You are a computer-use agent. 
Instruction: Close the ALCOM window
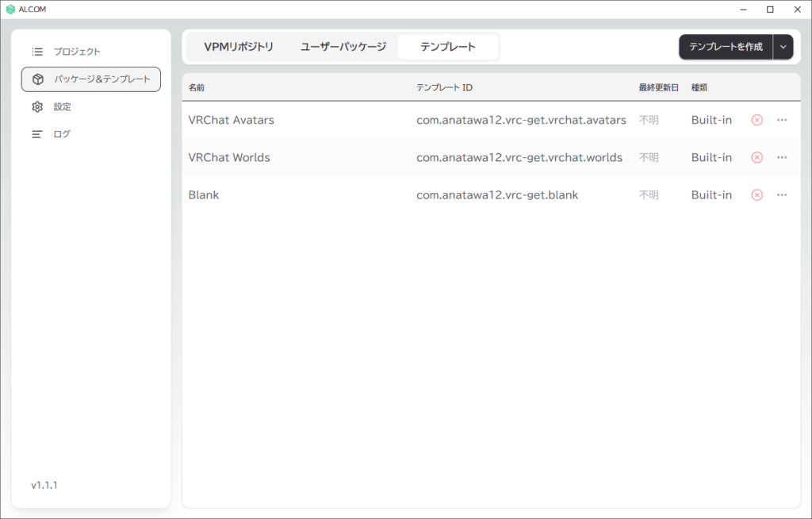798,10
